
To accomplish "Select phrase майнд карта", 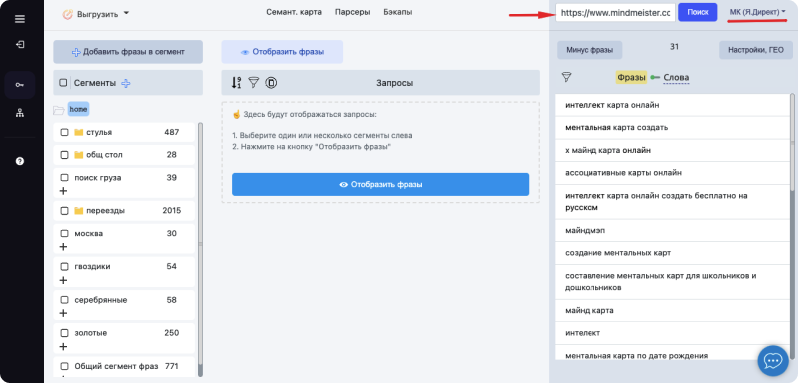I will point(672,310).
